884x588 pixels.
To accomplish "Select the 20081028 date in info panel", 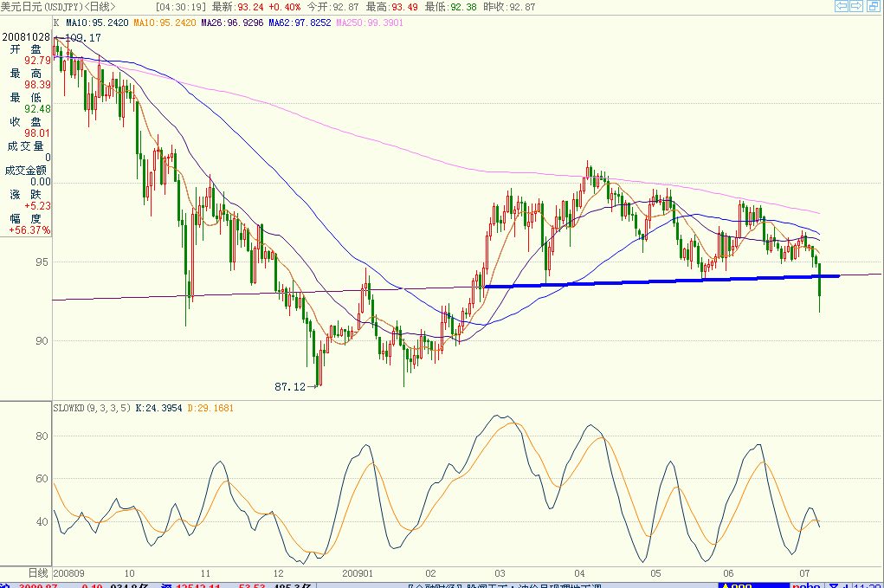I will 26,37.
